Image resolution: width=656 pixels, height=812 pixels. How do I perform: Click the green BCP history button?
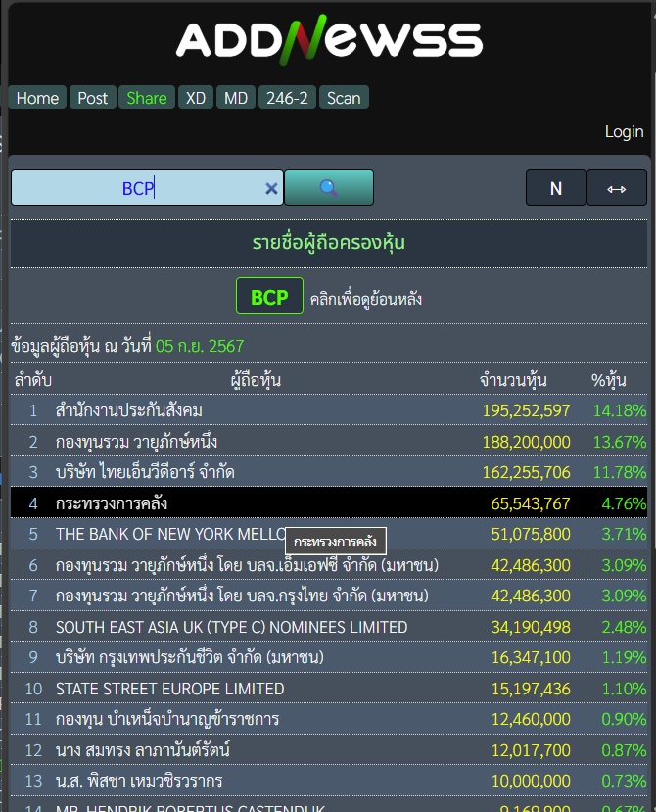pos(270,296)
